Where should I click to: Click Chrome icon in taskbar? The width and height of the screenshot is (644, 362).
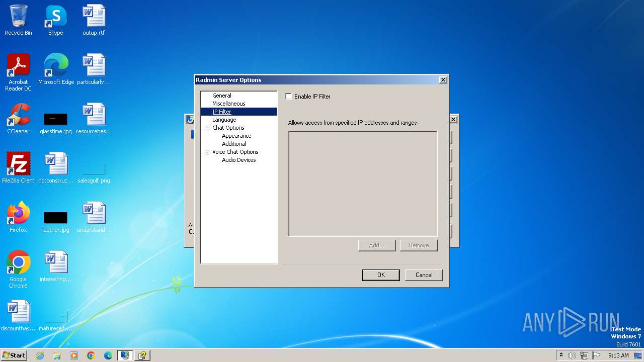tap(91, 355)
